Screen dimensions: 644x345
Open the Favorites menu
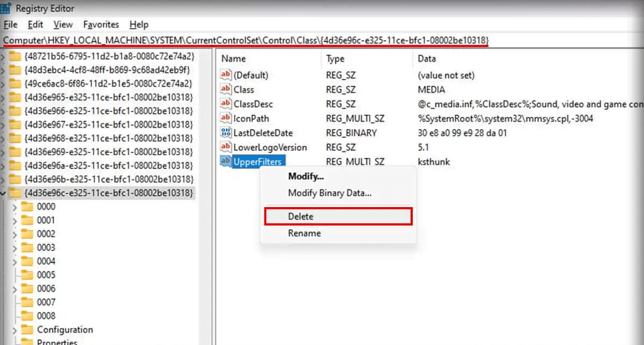[x=101, y=24]
